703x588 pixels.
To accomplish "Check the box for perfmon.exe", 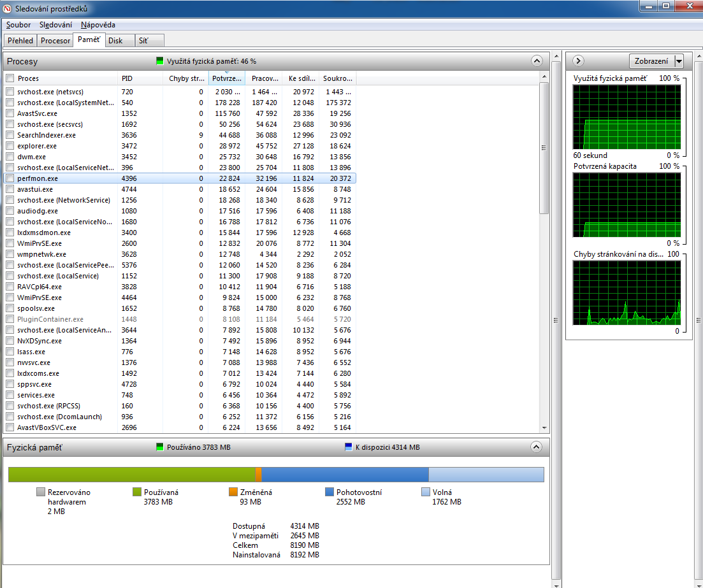I will tap(10, 178).
